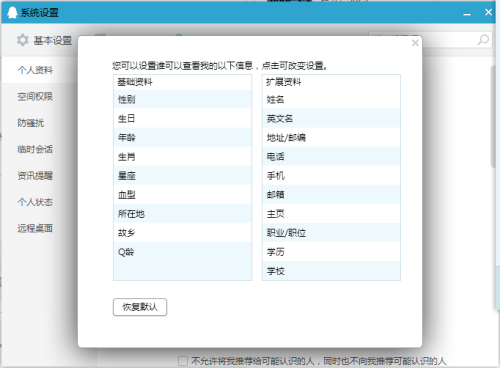Viewport: 500px width, 368px height.
Task: Click the Q龄 row
Action: coord(182,252)
